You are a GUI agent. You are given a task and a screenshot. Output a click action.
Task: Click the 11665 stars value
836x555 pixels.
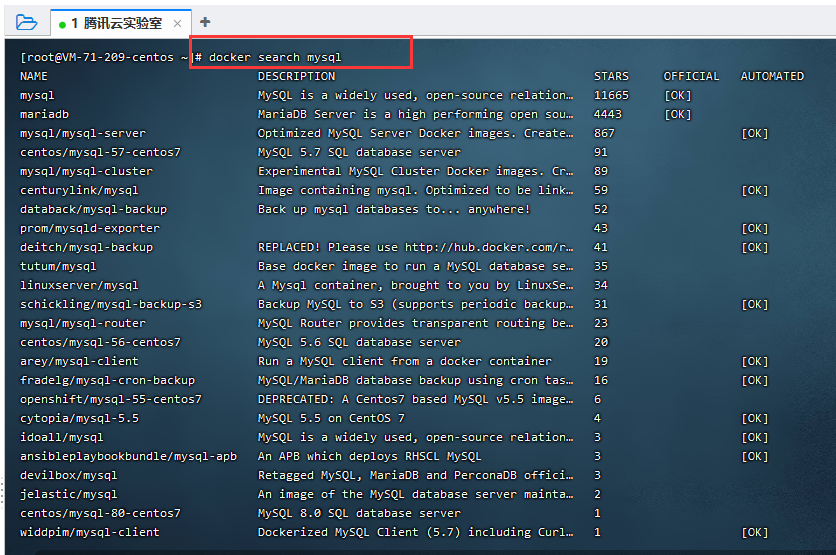tap(611, 95)
